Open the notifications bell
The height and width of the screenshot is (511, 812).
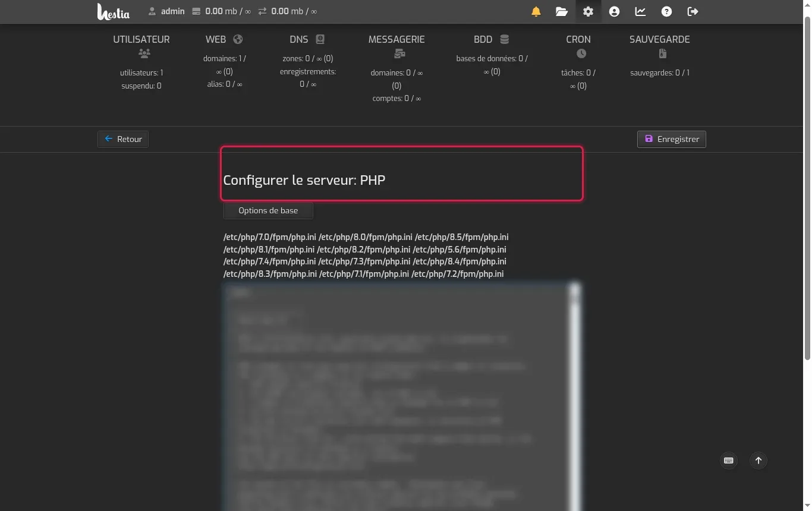tap(536, 11)
